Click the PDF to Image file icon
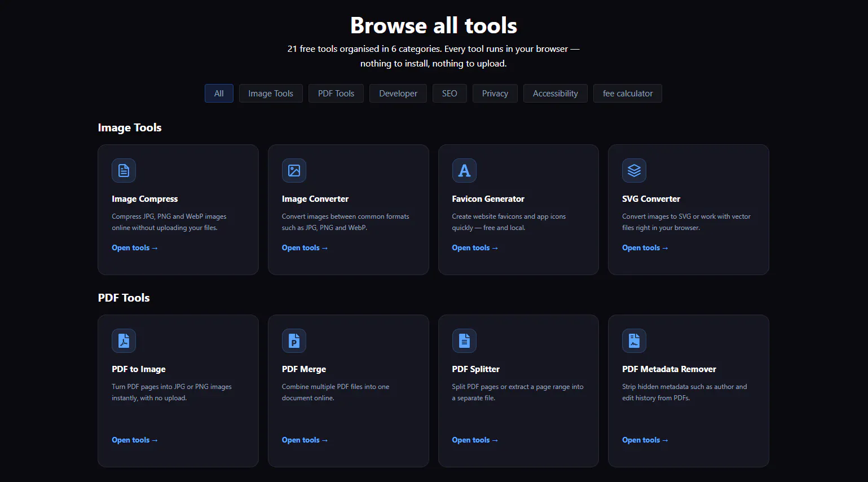The image size is (868, 482). coord(124,341)
